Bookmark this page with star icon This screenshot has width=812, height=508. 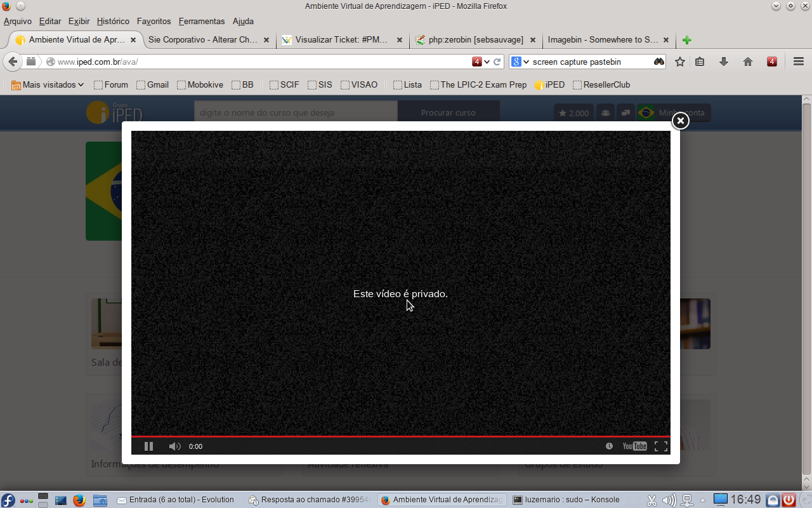click(x=680, y=62)
